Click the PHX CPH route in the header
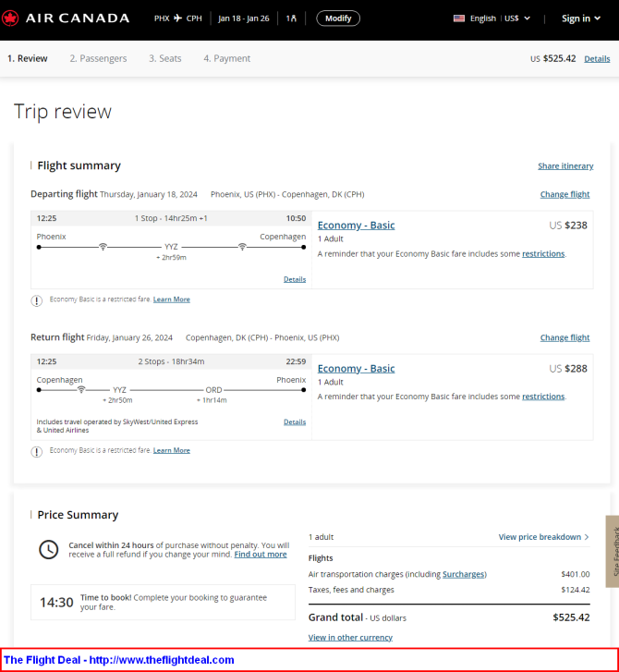619x672 pixels. (x=177, y=18)
